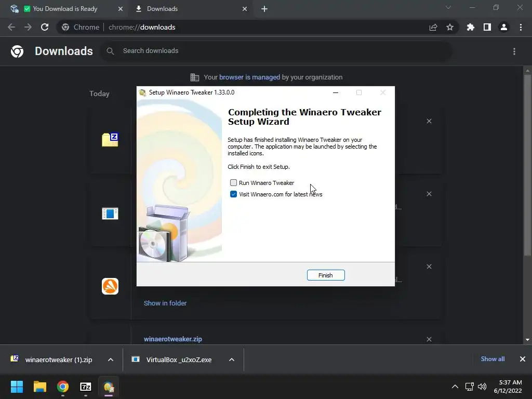Click the Show in folder link
The width and height of the screenshot is (532, 399).
click(165, 303)
